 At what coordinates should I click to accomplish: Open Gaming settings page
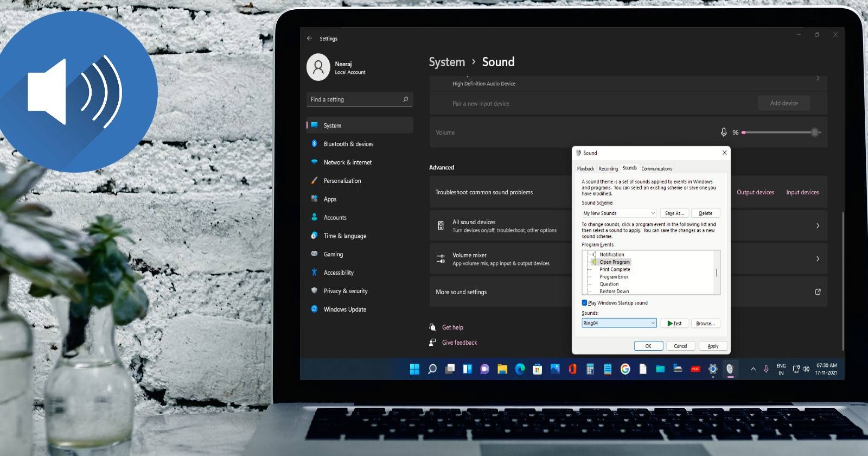360,254
